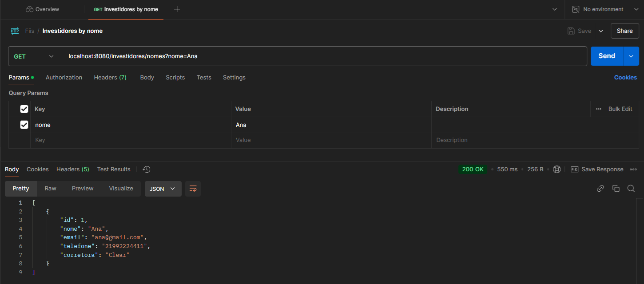644x284 pixels.
Task: Open the Scripts tab
Action: (175, 77)
